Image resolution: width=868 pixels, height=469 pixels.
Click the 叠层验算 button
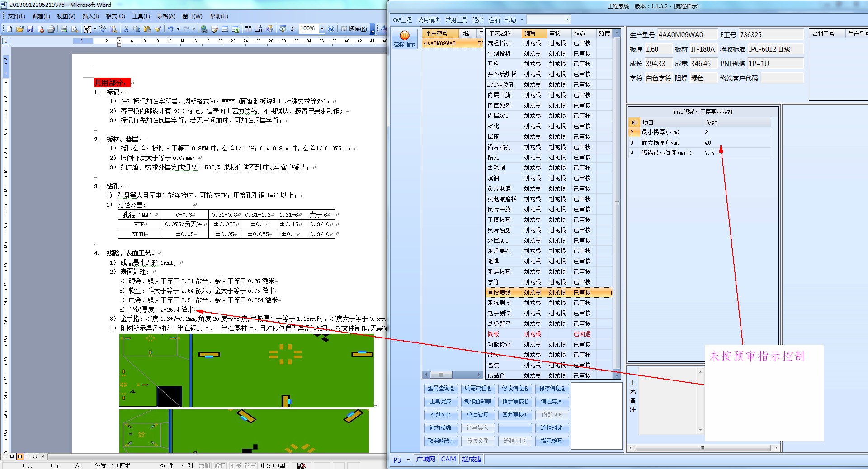(478, 415)
